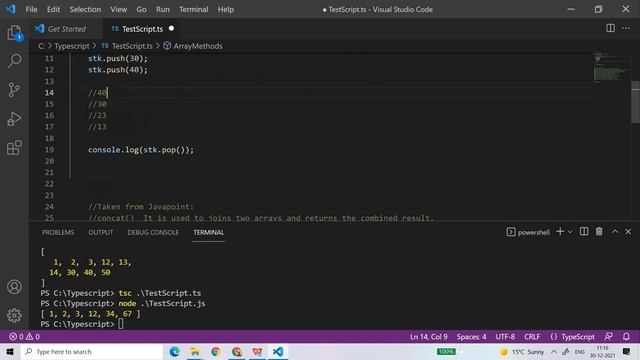
Task: Open the Run and Debug view
Action: (14, 119)
